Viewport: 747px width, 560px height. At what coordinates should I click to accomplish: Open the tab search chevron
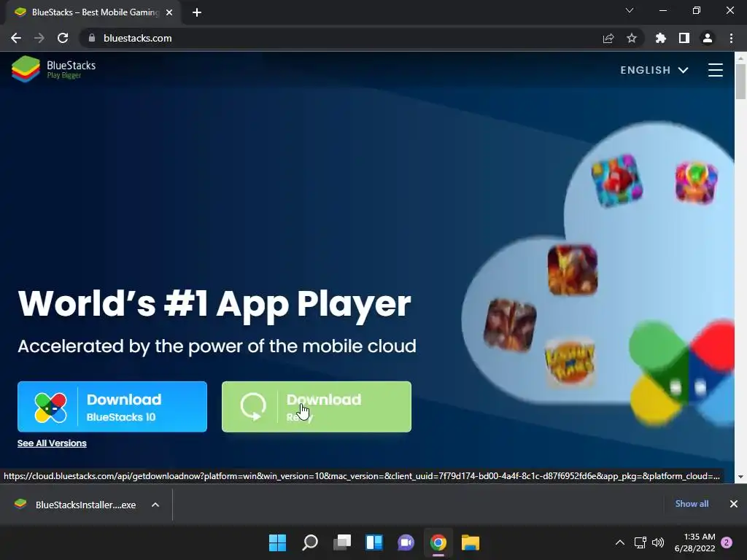point(630,10)
